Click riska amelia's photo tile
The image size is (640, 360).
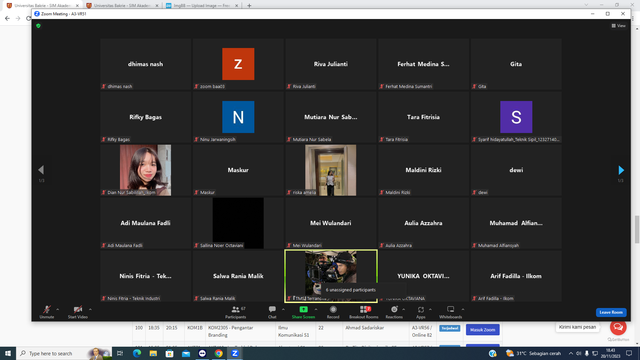pyautogui.click(x=331, y=170)
